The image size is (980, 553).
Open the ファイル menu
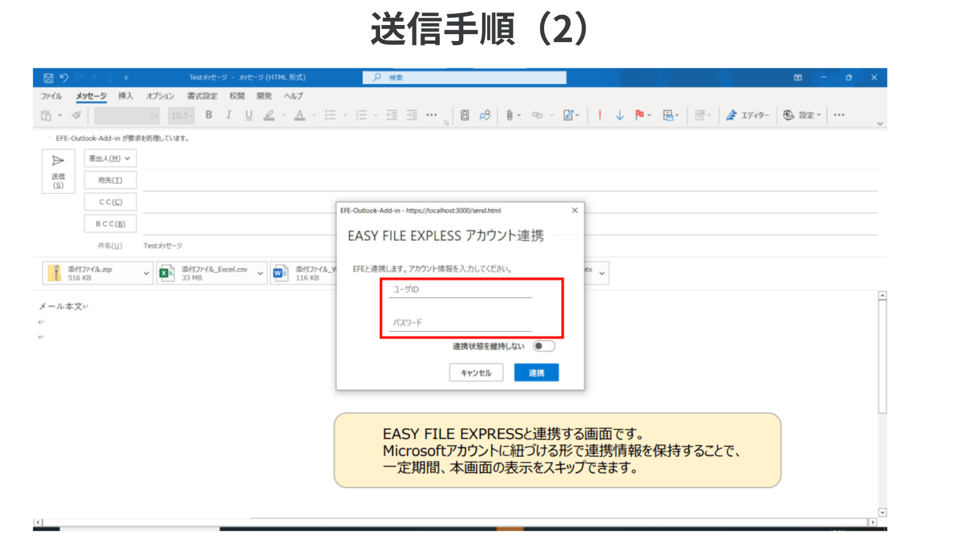tap(51, 96)
